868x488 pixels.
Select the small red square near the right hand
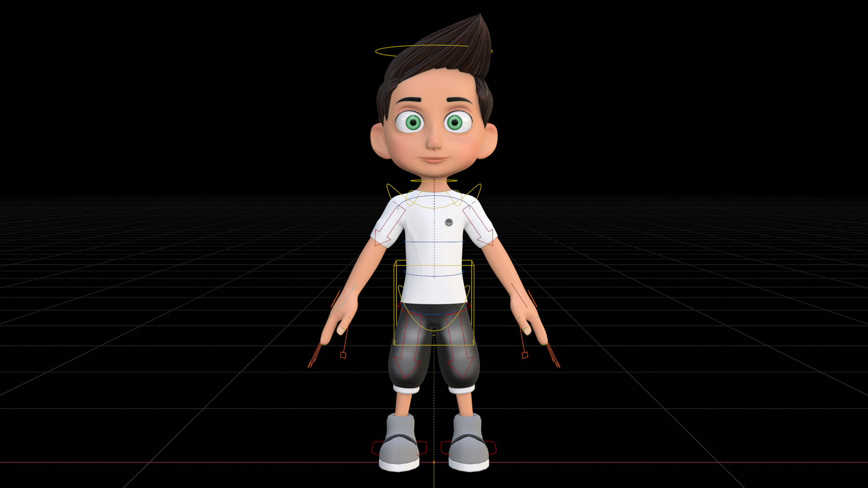tap(526, 355)
